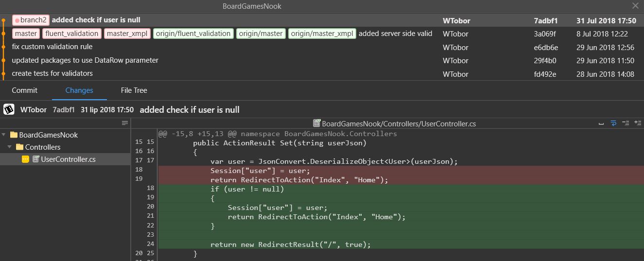Click file list view options icon
Screen dimensions: 644x261
pyautogui.click(x=124, y=123)
